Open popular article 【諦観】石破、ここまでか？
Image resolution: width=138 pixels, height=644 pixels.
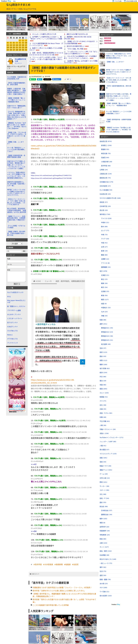(115, 62)
